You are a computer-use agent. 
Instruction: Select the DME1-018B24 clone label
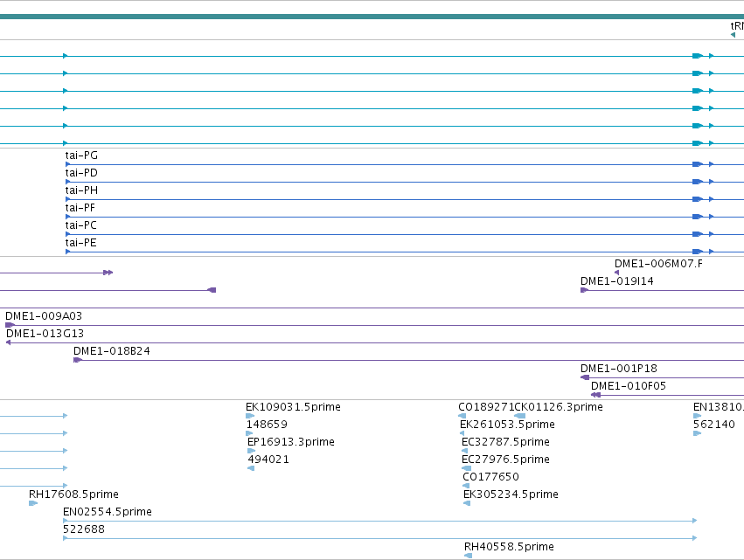click(112, 351)
